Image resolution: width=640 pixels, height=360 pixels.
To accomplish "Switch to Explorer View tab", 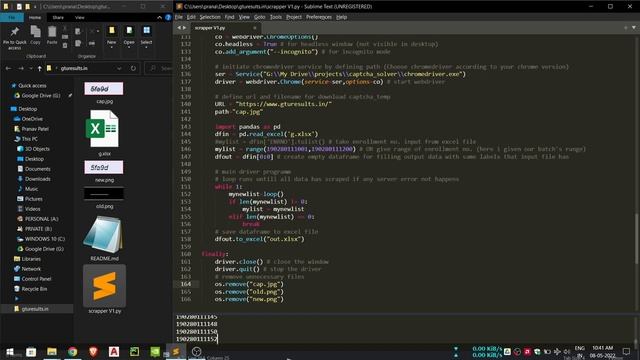I will 80,18.
